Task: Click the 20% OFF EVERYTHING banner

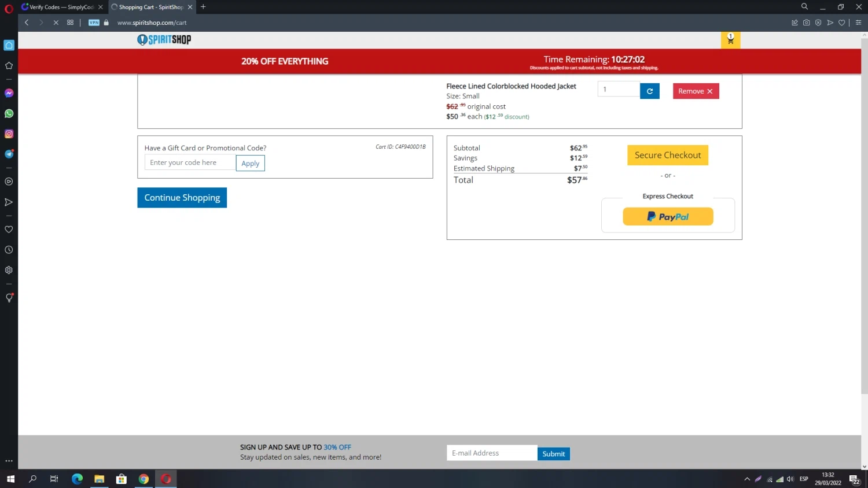Action: tap(285, 61)
